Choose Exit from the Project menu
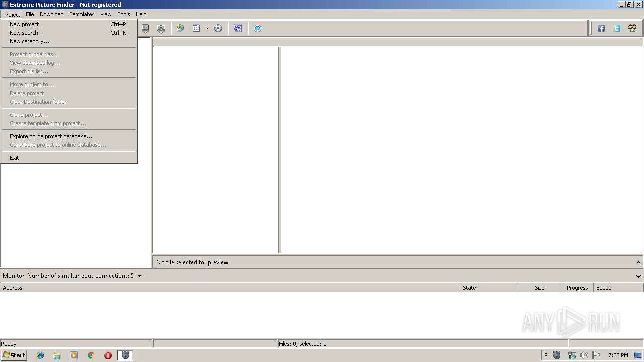Screen dimensions: 644x362 pyautogui.click(x=68, y=158)
